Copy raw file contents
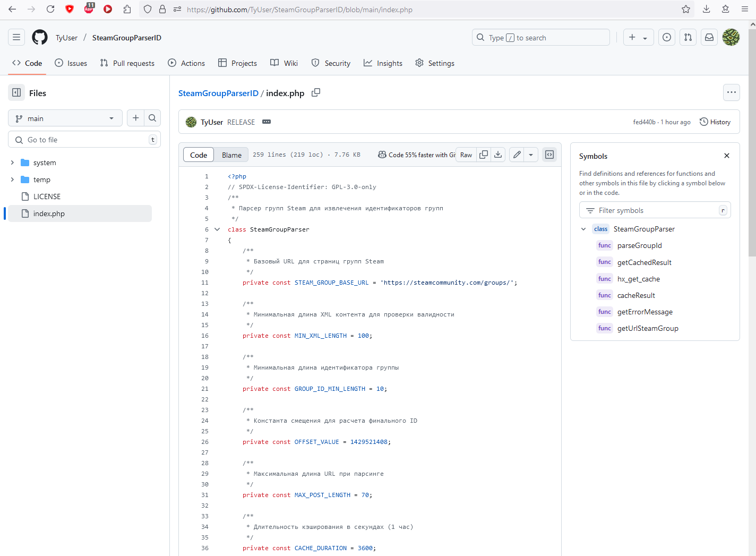This screenshot has width=756, height=556. coord(484,155)
